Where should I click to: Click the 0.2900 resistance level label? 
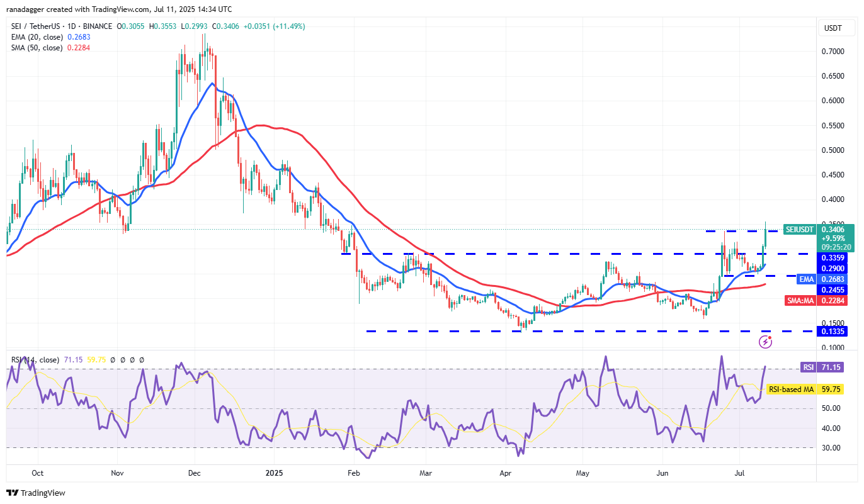(x=832, y=269)
